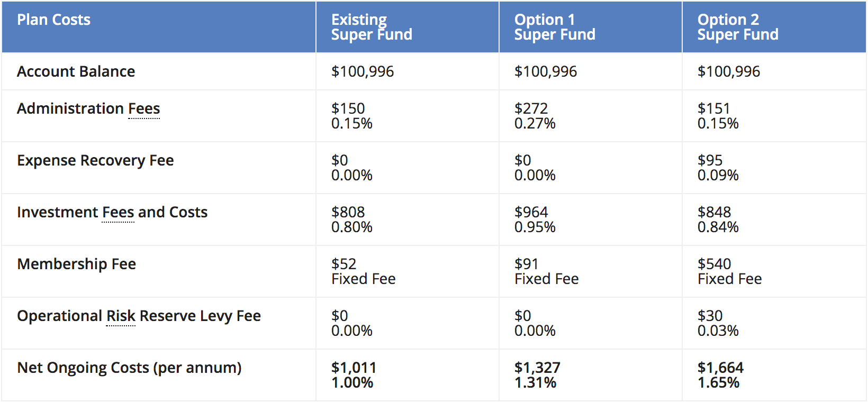Click the underlined 'Fees' in Investment Fees and Costs
This screenshot has height=403, width=868.
[118, 212]
